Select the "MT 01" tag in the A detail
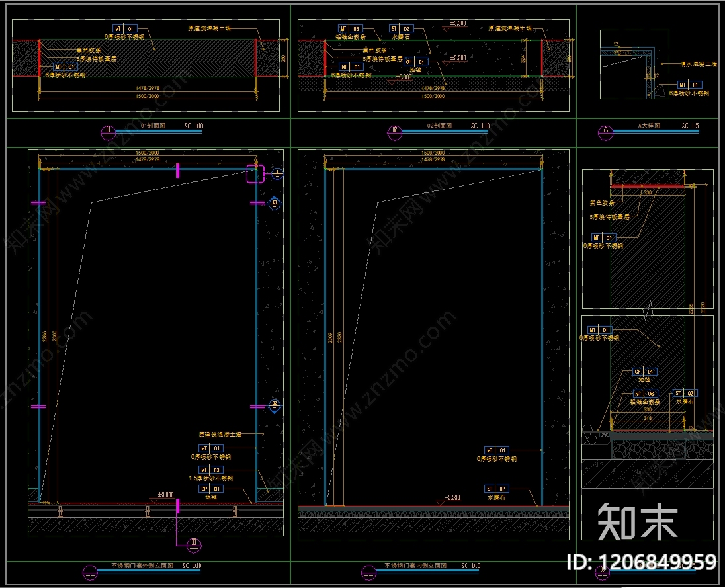The image size is (725, 588). [689, 85]
